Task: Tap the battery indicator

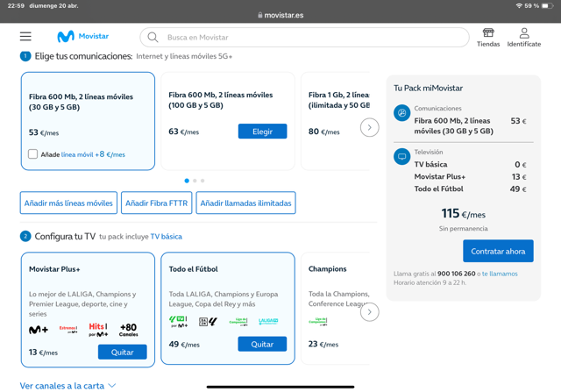Action: pyautogui.click(x=547, y=6)
